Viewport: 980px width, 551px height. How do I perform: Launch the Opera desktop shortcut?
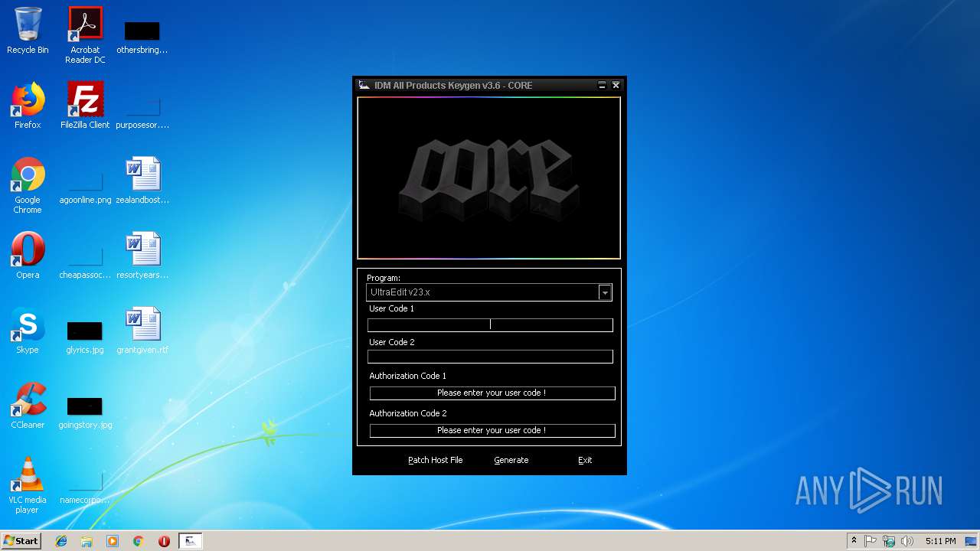pyautogui.click(x=28, y=256)
